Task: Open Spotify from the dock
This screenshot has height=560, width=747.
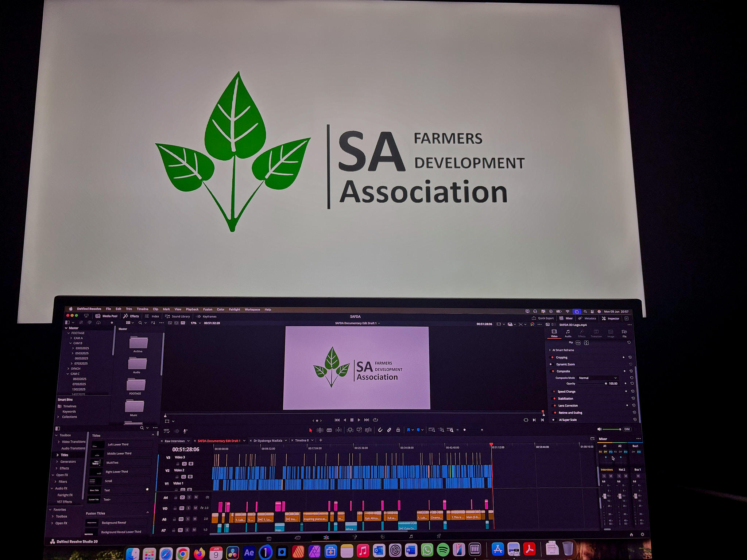Action: 443,550
